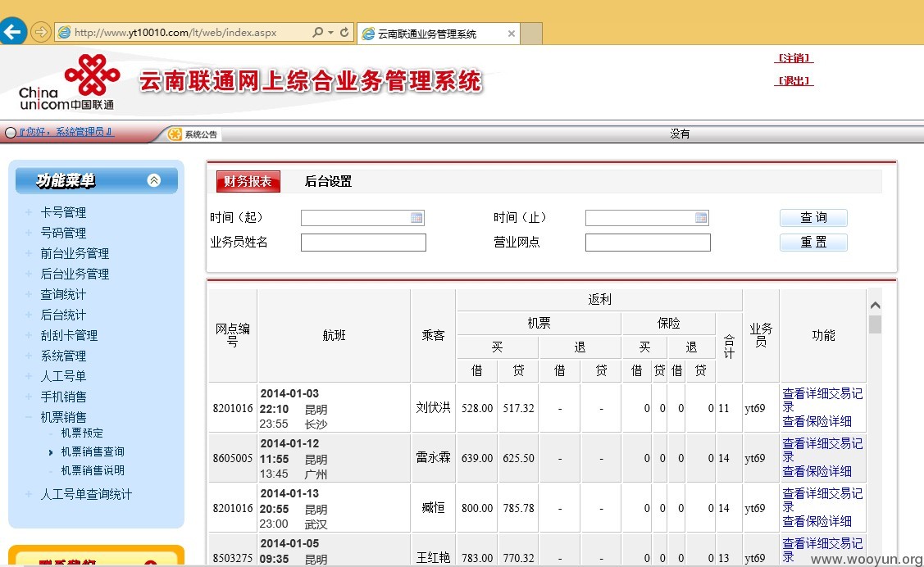924x567 pixels.
Task: Click the browser back arrow button
Action: tap(12, 31)
